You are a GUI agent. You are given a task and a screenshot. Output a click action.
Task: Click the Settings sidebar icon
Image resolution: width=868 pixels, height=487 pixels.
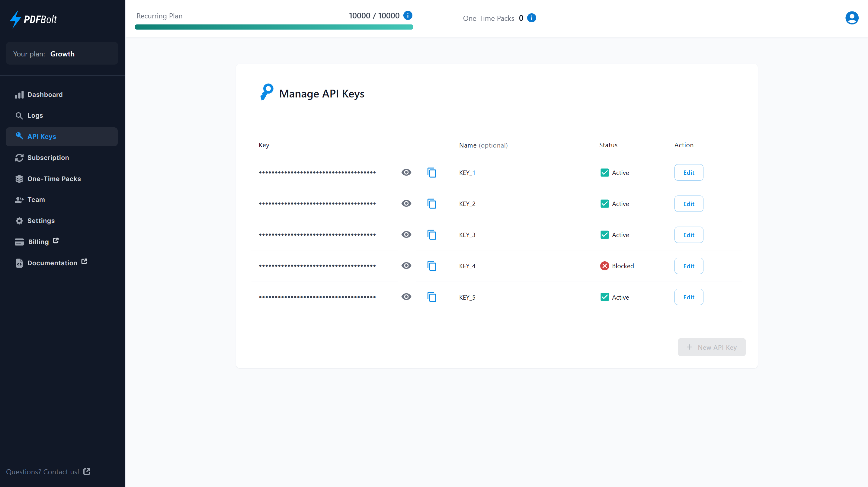click(19, 221)
